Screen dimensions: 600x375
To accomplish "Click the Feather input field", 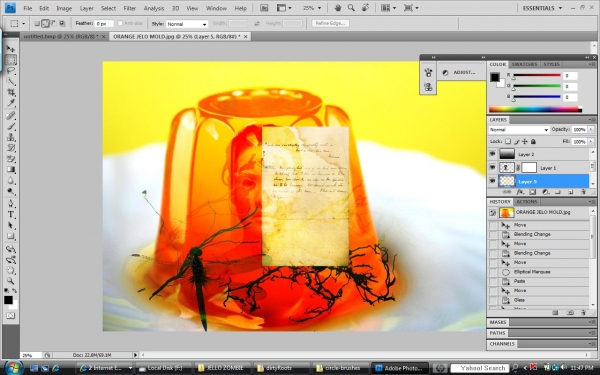I will click(104, 24).
